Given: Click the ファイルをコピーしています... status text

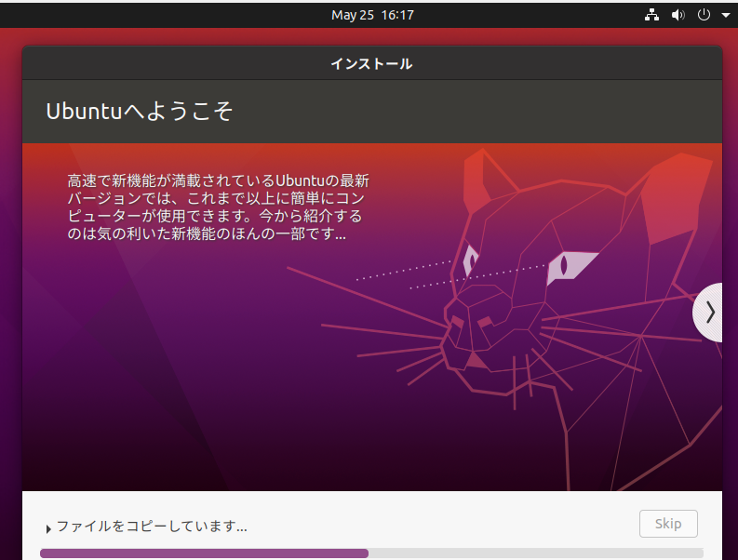Looking at the screenshot, I should [152, 526].
